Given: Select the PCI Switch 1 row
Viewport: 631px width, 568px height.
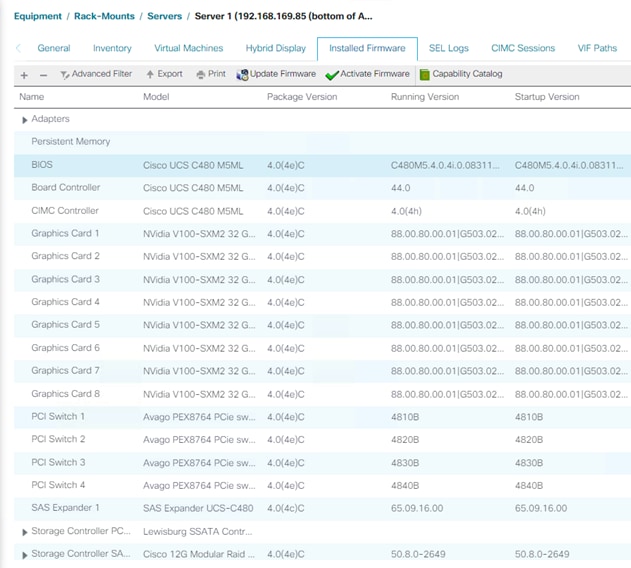Looking at the screenshot, I should [322, 417].
